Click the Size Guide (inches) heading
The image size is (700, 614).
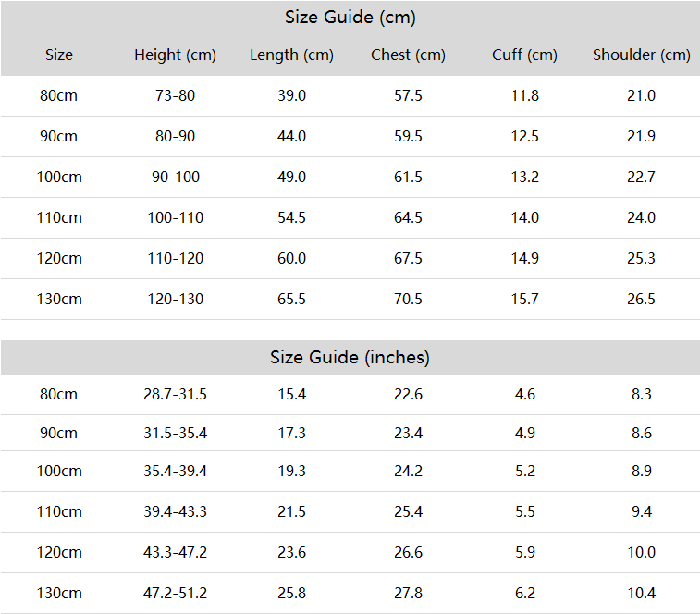coord(350,357)
